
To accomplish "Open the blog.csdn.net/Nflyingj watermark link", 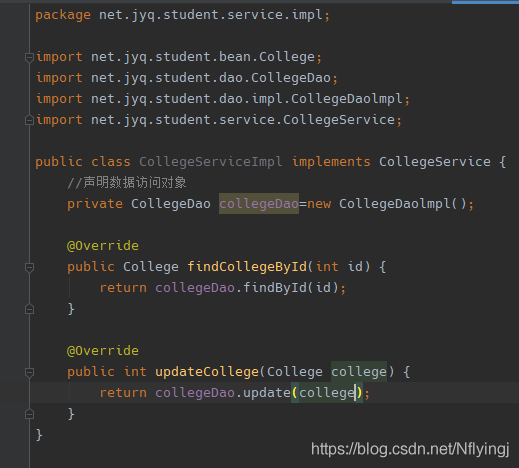I will click(x=410, y=449).
